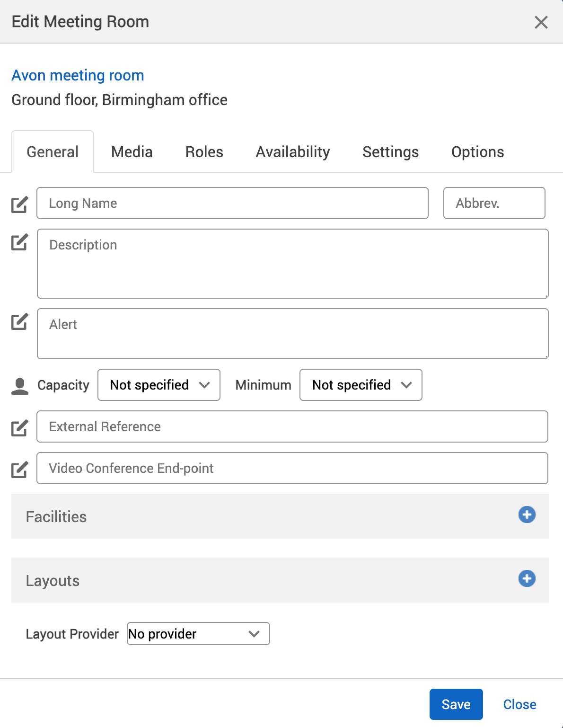563x728 pixels.
Task: Open the Capacity dropdown
Action: [x=158, y=385]
